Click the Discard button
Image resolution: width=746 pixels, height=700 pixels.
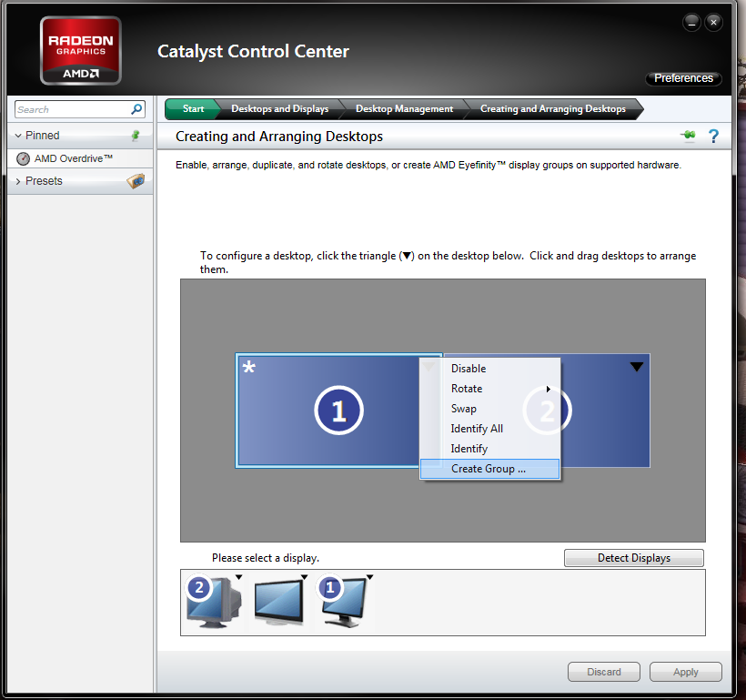tap(604, 672)
